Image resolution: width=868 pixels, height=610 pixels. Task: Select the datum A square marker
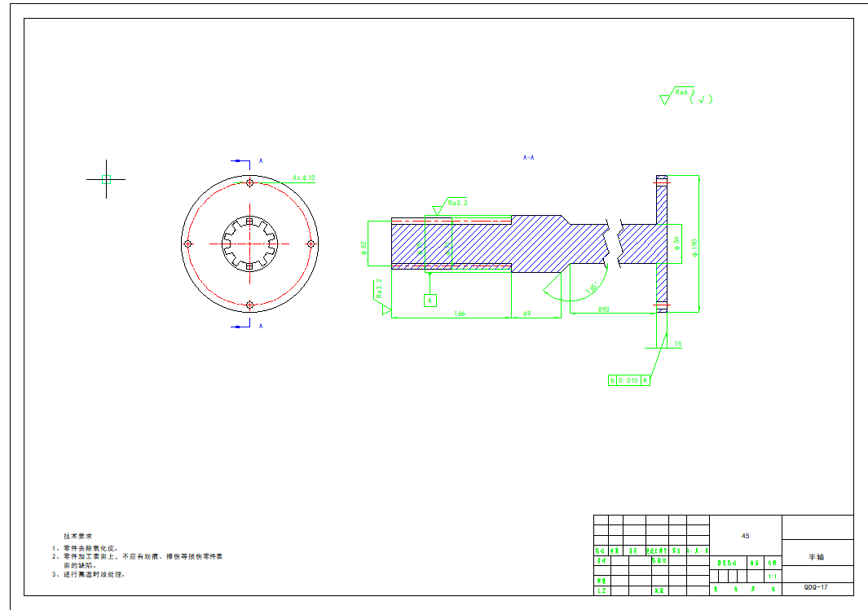click(x=430, y=301)
